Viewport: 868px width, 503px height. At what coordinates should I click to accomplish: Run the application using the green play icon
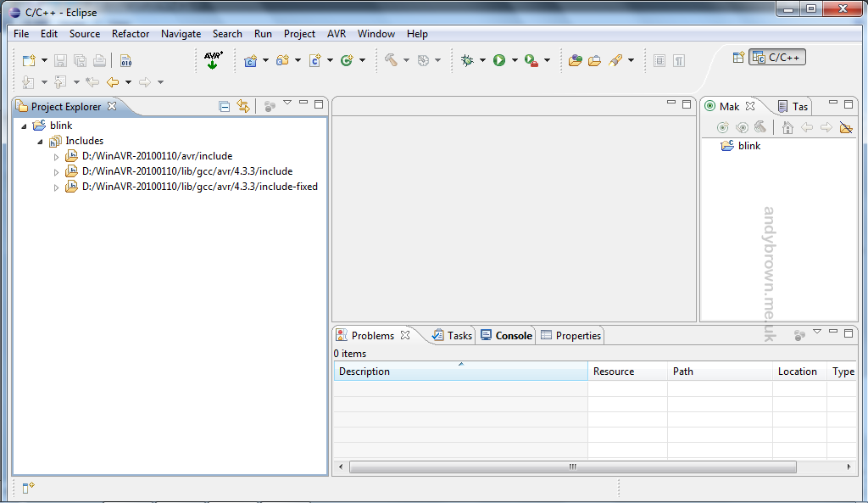500,60
